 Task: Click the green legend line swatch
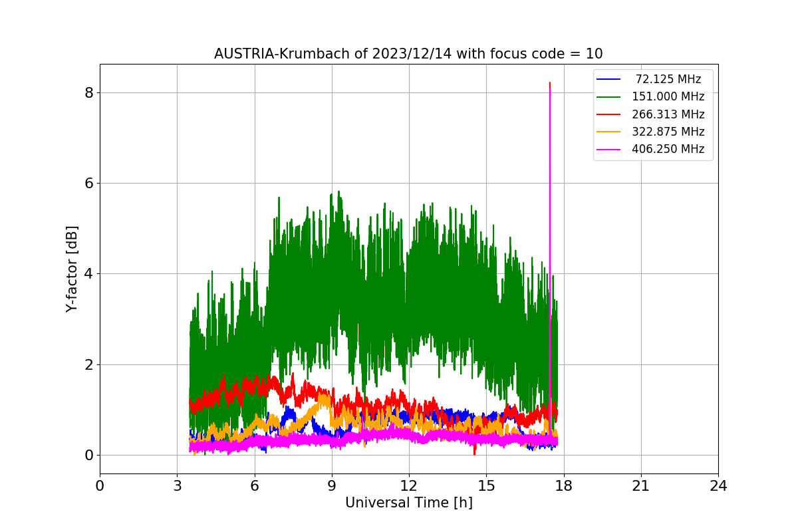coord(609,97)
